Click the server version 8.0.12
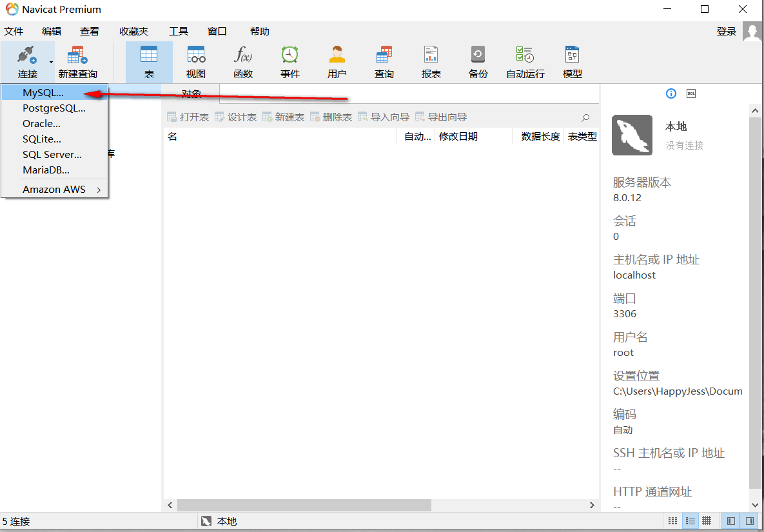 tap(627, 198)
